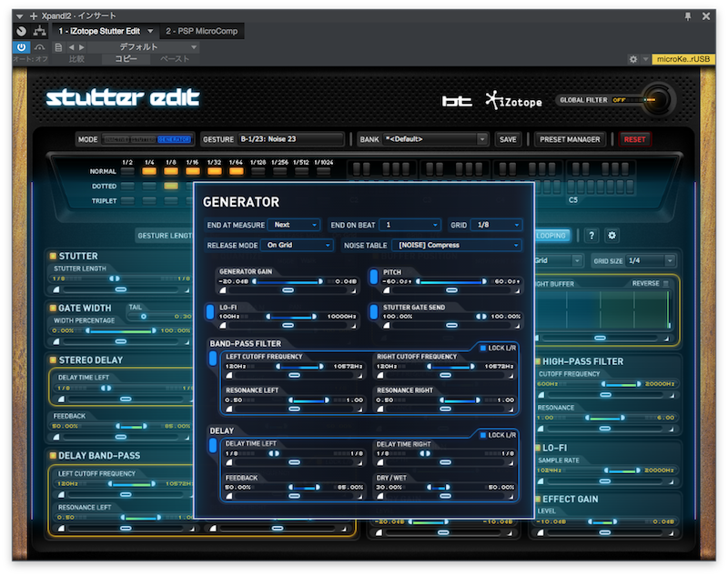Image resolution: width=728 pixels, height=576 pixels.
Task: Adjust High-Pass Cutoff Frequency slider
Action: click(x=622, y=384)
